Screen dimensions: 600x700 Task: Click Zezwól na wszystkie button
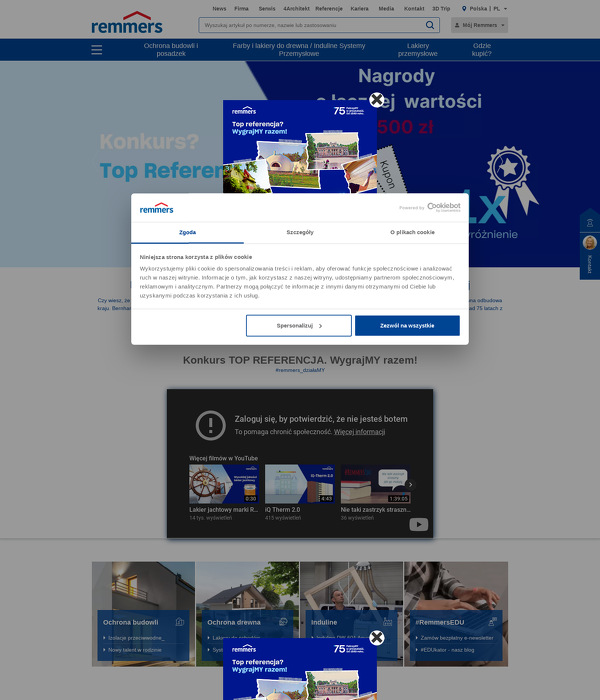coord(407,325)
